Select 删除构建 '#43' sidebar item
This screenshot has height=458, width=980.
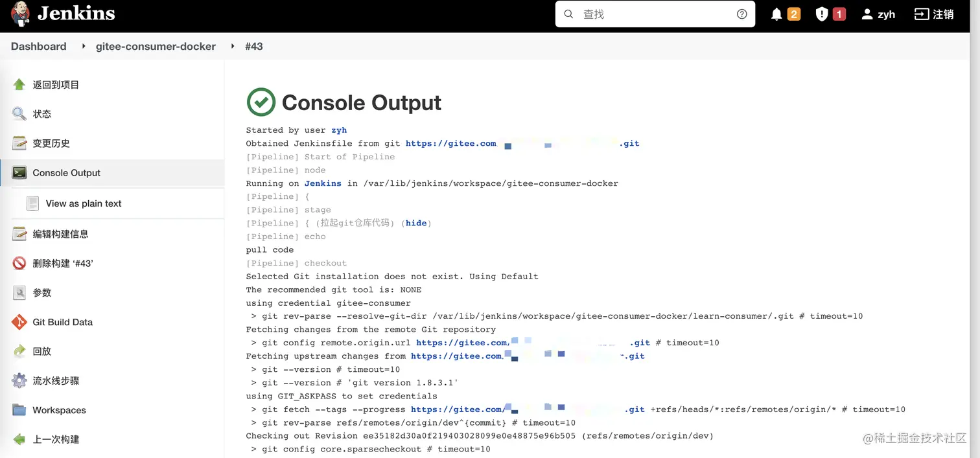(x=63, y=264)
